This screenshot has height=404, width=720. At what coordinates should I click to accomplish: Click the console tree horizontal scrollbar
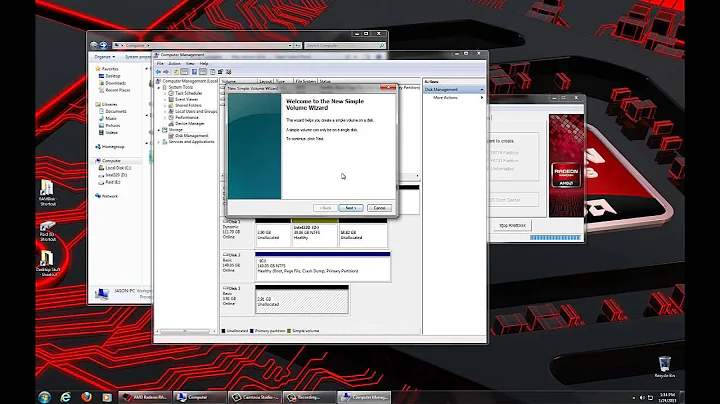[186, 331]
